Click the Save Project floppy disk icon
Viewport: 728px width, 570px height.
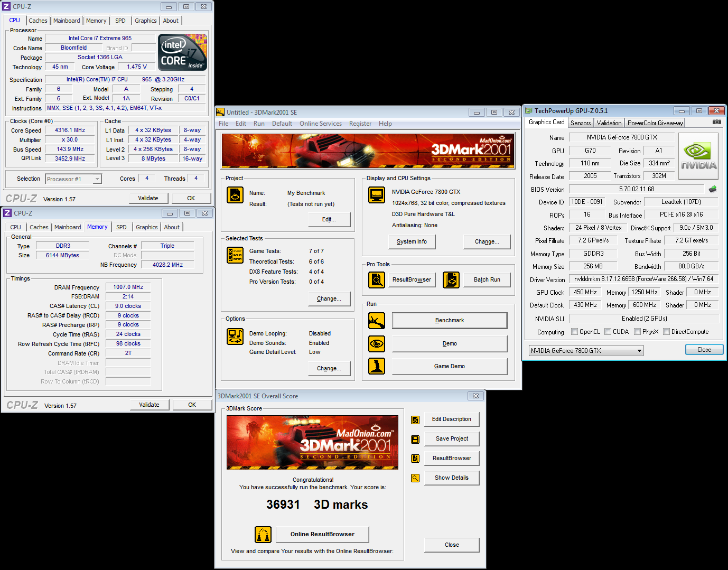415,439
